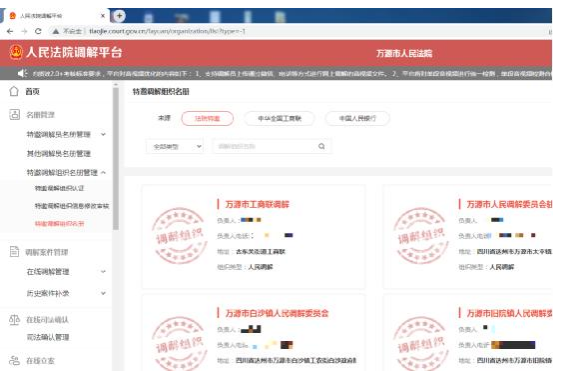Open a new browser tab with plus icon
Screen dimensions: 574x392
(119, 16)
